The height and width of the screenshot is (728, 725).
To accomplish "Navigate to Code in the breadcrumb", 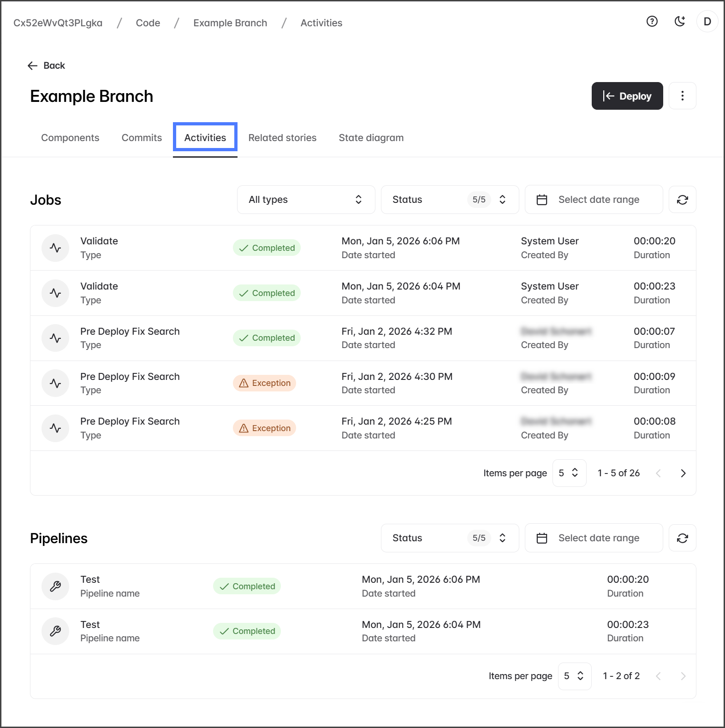I will click(148, 23).
